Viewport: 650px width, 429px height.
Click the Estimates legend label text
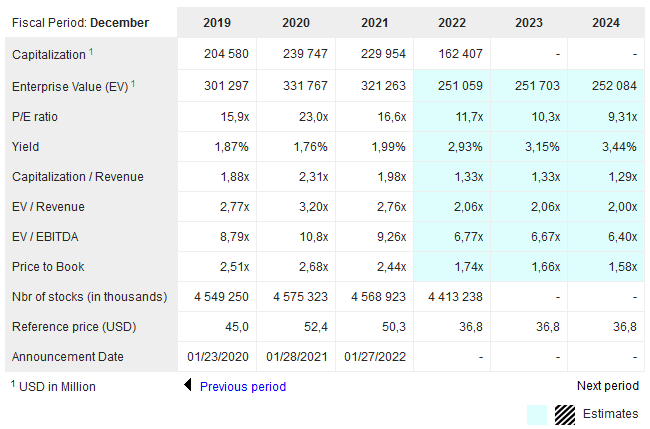coord(610,414)
